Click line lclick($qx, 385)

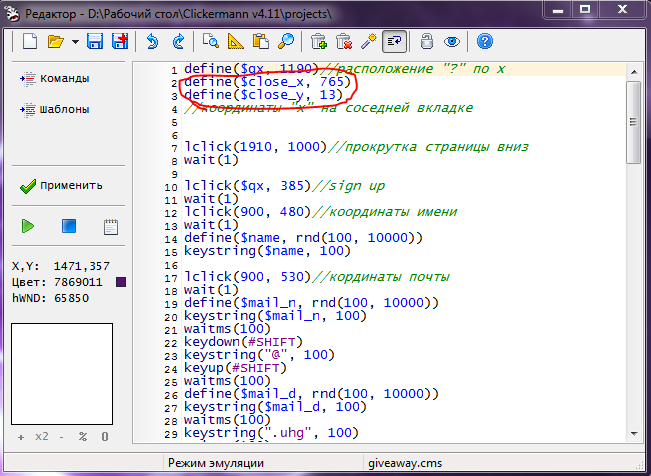247,186
